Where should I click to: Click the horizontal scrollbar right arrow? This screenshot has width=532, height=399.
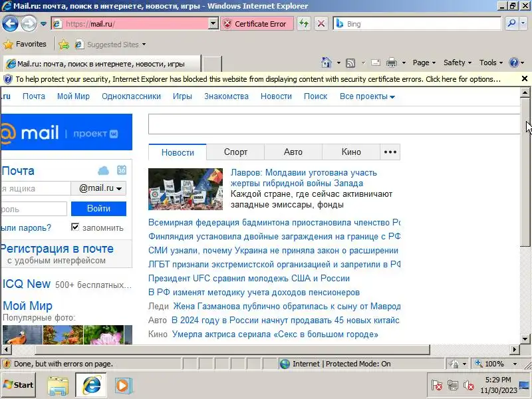[515, 349]
